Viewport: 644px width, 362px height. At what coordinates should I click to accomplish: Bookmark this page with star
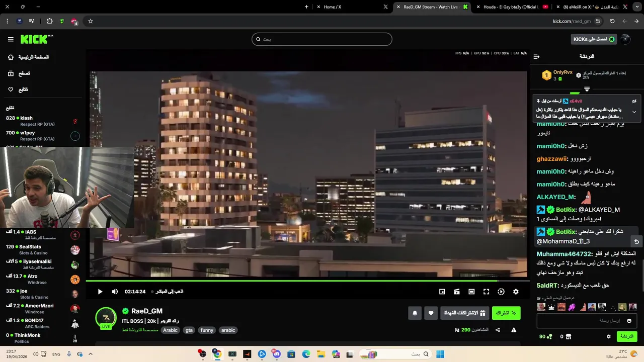point(91,21)
